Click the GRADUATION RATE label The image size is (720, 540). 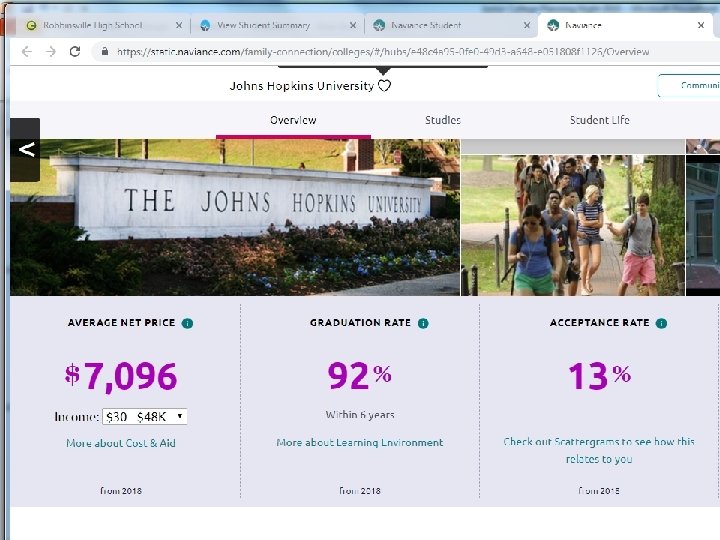click(x=360, y=323)
